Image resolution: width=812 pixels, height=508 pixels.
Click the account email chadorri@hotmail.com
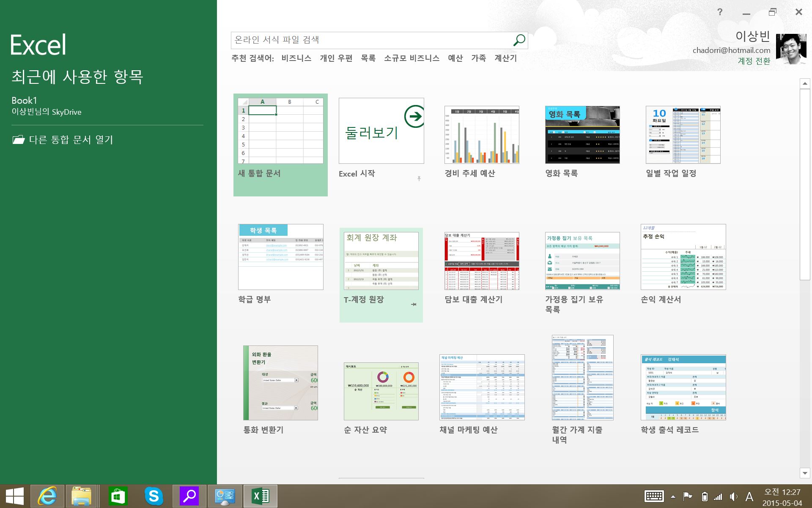(731, 50)
